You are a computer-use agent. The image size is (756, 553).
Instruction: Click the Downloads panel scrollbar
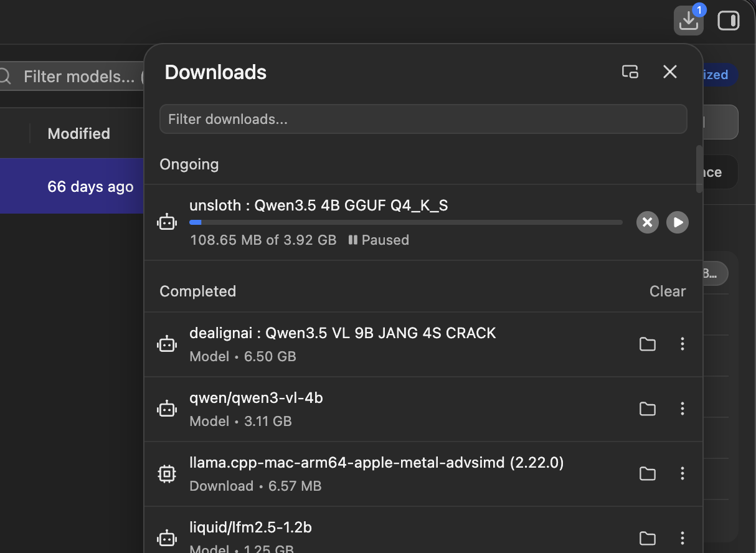[699, 168]
